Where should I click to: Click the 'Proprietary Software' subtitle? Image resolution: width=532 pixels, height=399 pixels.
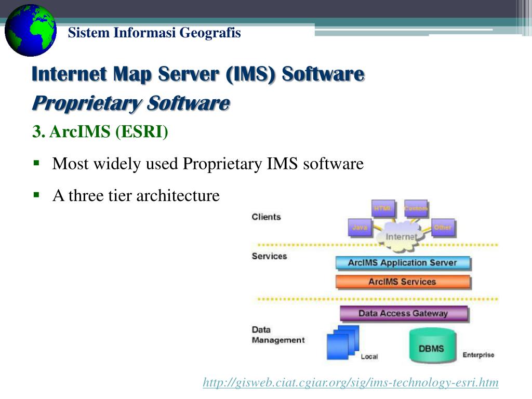pos(131,103)
